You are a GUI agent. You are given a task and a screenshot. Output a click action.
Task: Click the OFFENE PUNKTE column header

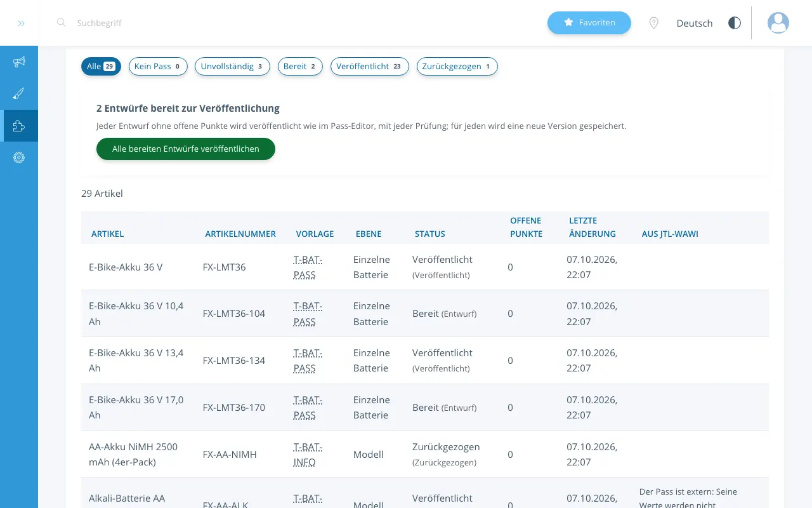pyautogui.click(x=527, y=227)
